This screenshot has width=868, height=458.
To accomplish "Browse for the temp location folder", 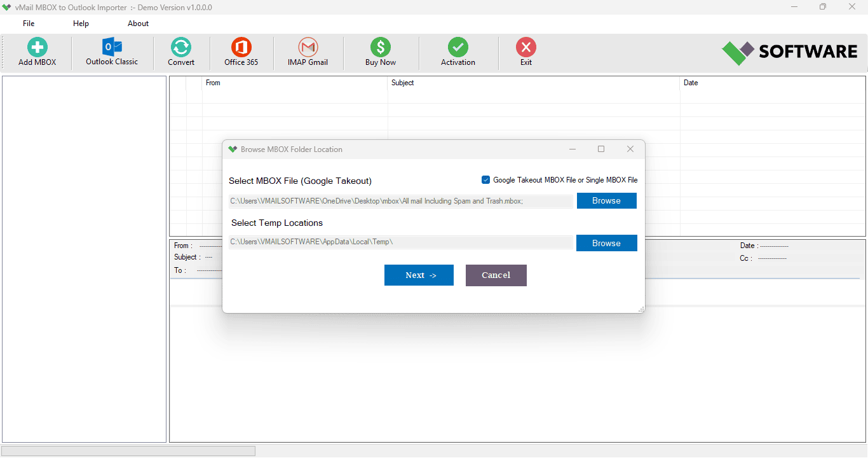I will coord(606,243).
